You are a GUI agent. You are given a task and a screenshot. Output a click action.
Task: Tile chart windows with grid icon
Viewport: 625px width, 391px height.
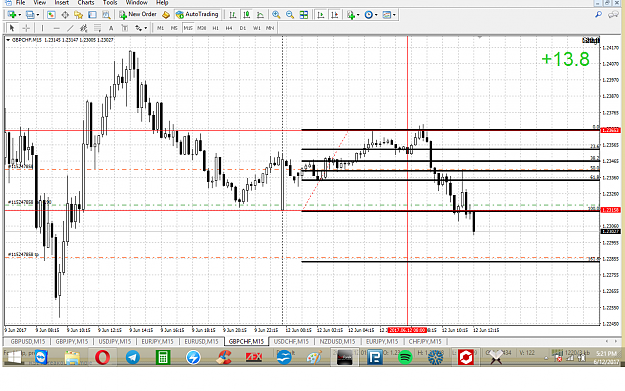(304, 15)
